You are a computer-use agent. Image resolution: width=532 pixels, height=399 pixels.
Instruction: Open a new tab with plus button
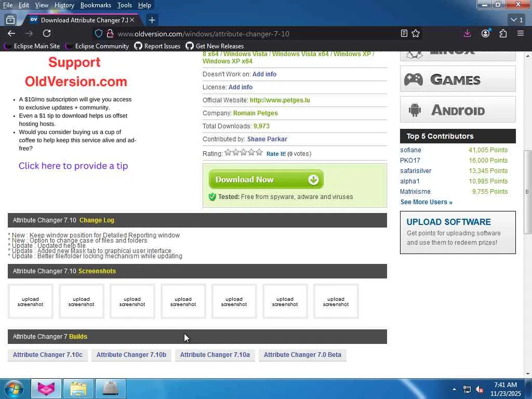tap(152, 20)
